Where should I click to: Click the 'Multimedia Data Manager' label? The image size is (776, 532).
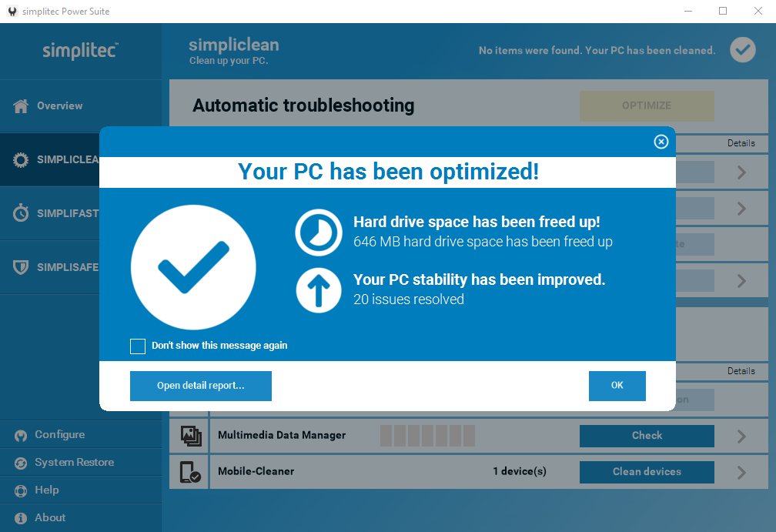coord(282,436)
